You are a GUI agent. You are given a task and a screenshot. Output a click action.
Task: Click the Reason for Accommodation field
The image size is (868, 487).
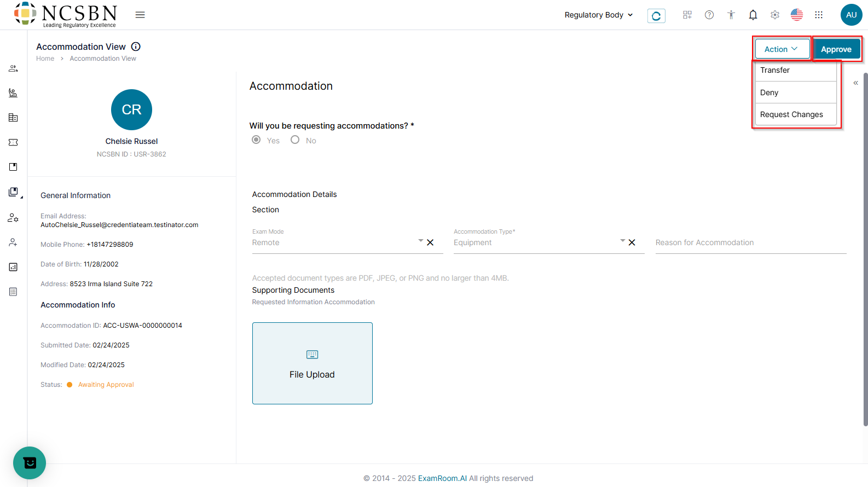coord(750,242)
